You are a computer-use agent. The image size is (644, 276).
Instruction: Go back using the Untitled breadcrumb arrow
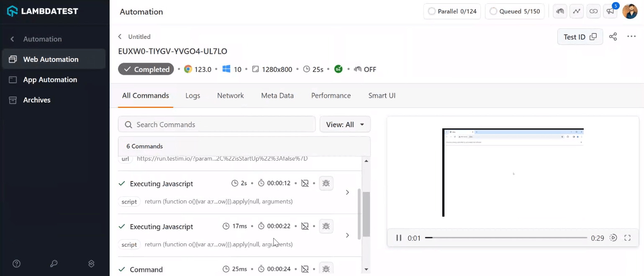point(120,36)
